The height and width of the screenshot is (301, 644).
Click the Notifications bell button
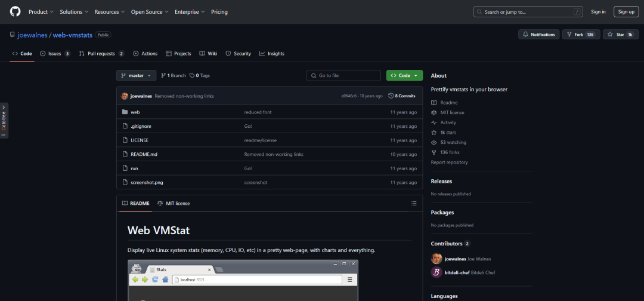[538, 35]
